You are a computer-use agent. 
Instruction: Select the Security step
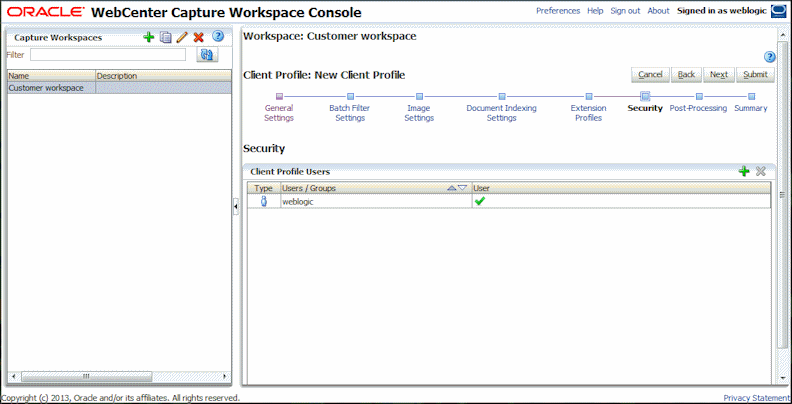click(645, 103)
